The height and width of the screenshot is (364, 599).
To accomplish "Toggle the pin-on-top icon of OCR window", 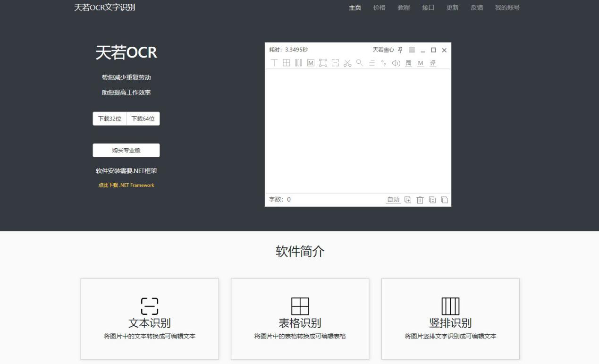I will pos(400,50).
